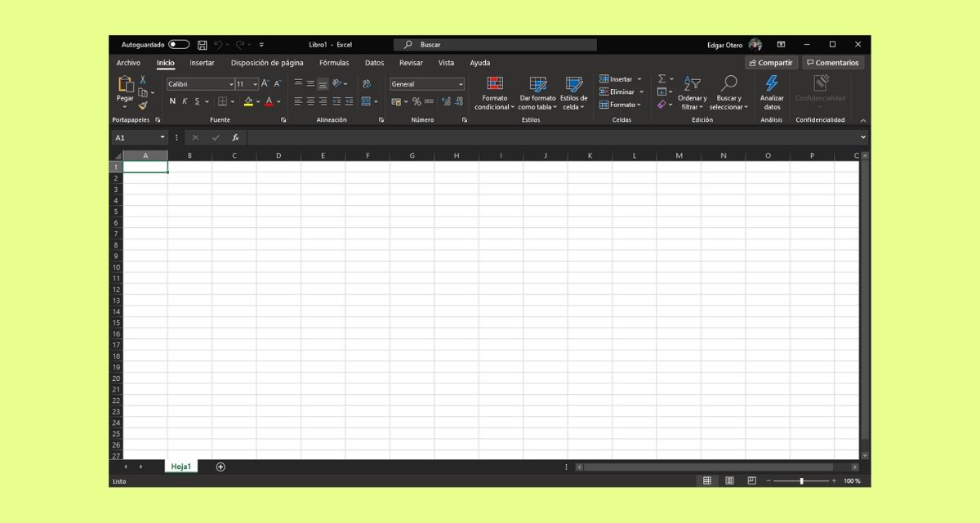The width and height of the screenshot is (980, 523).
Task: Click the percent style icon
Action: 416,101
